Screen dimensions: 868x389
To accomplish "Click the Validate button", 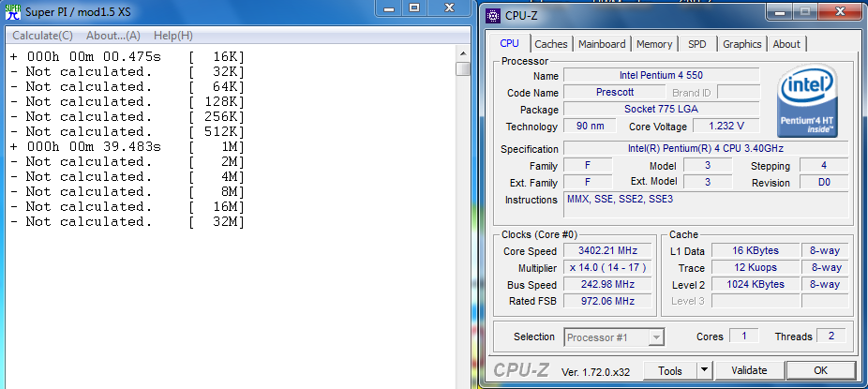I will coord(749,371).
